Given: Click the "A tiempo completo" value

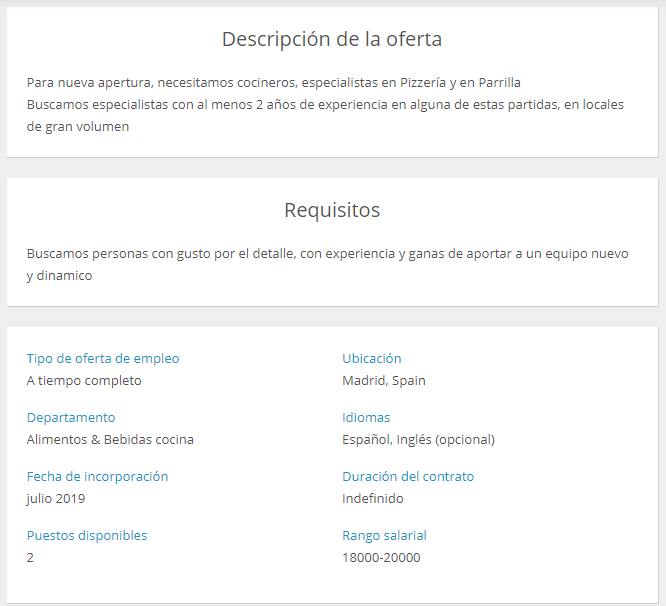Looking at the screenshot, I should pos(84,380).
